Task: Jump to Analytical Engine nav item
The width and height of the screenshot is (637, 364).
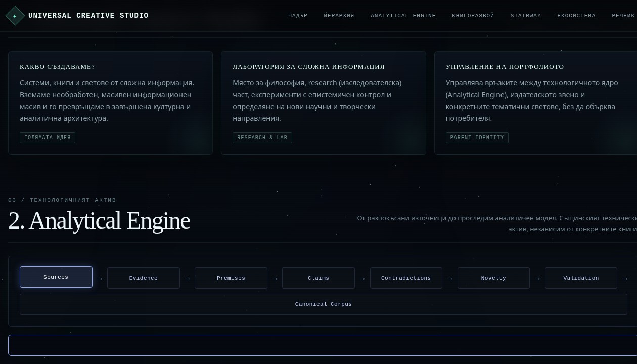Action: pos(403,16)
